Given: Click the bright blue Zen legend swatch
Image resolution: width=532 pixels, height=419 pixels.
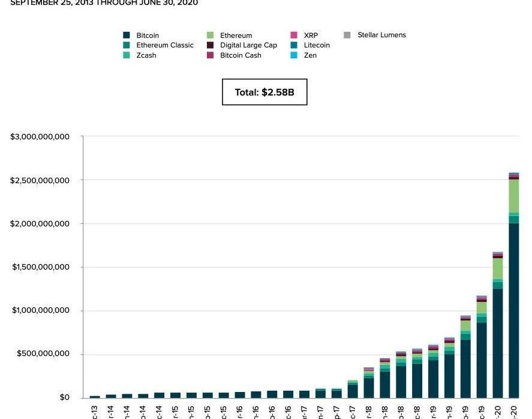Looking at the screenshot, I should pos(294,55).
